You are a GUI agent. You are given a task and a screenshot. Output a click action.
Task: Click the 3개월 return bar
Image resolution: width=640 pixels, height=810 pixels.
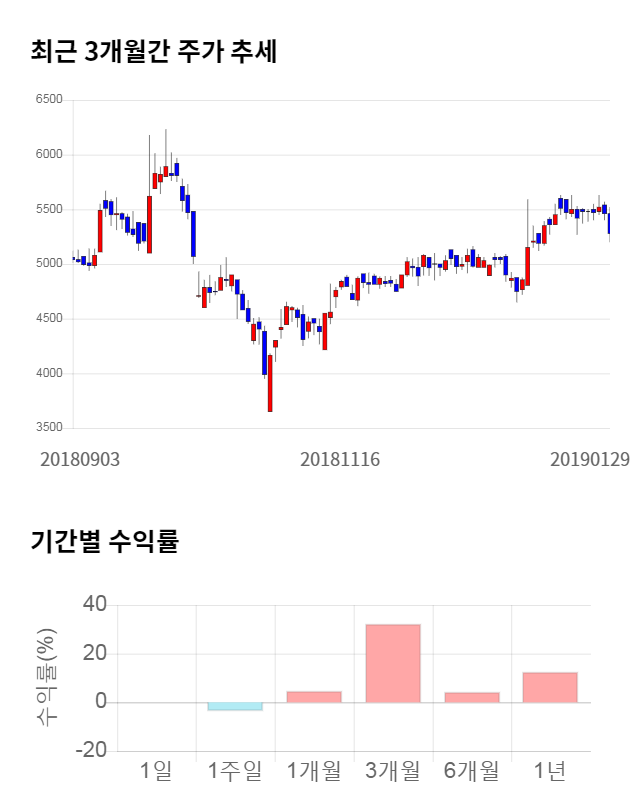point(393,663)
